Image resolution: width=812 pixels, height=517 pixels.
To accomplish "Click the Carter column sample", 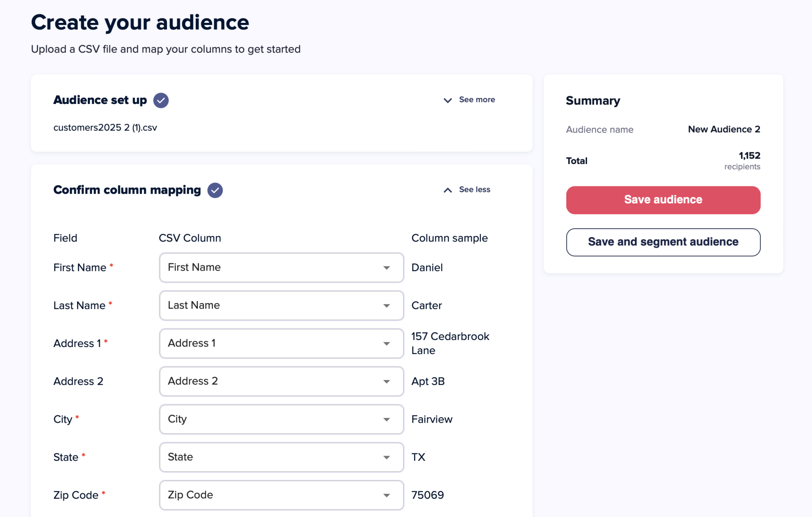I will click(427, 306).
